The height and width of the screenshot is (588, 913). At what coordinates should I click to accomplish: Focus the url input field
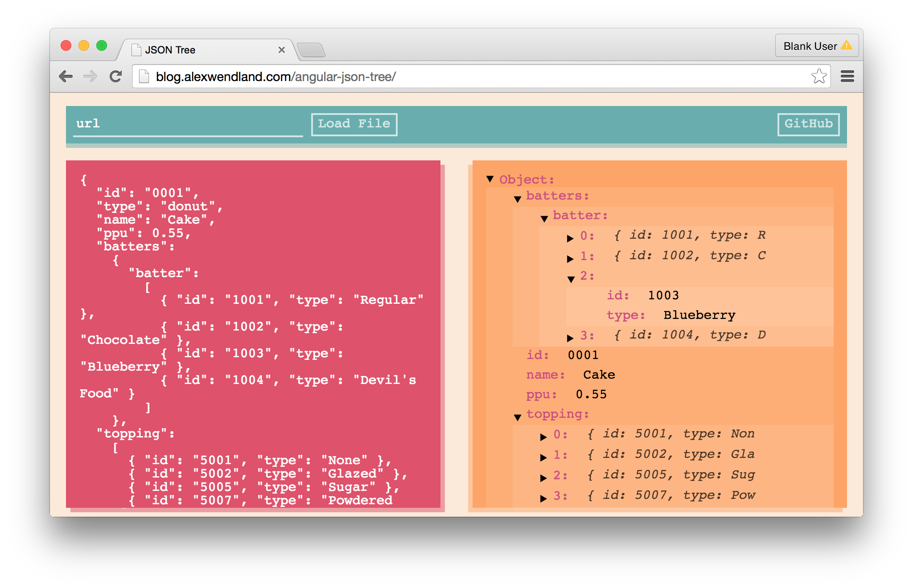187,124
